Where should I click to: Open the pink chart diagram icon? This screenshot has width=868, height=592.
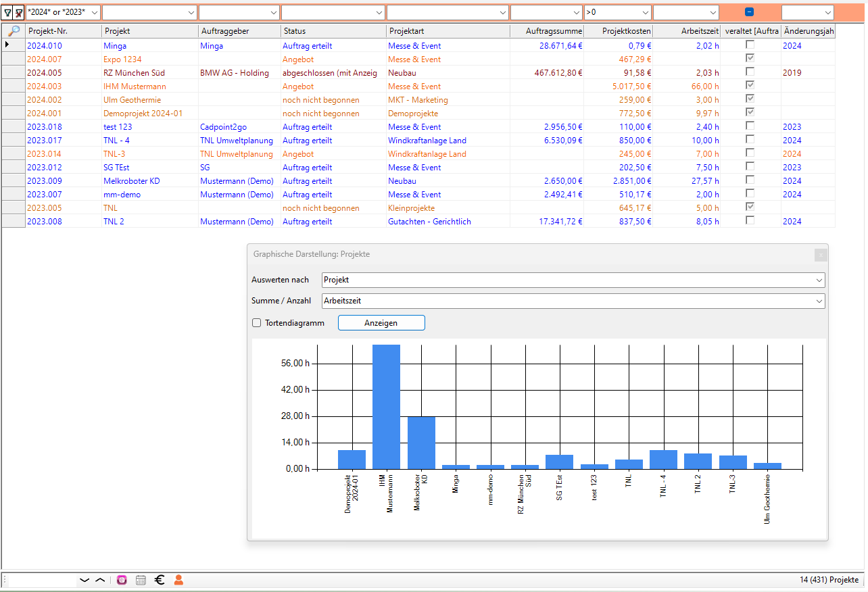click(122, 580)
